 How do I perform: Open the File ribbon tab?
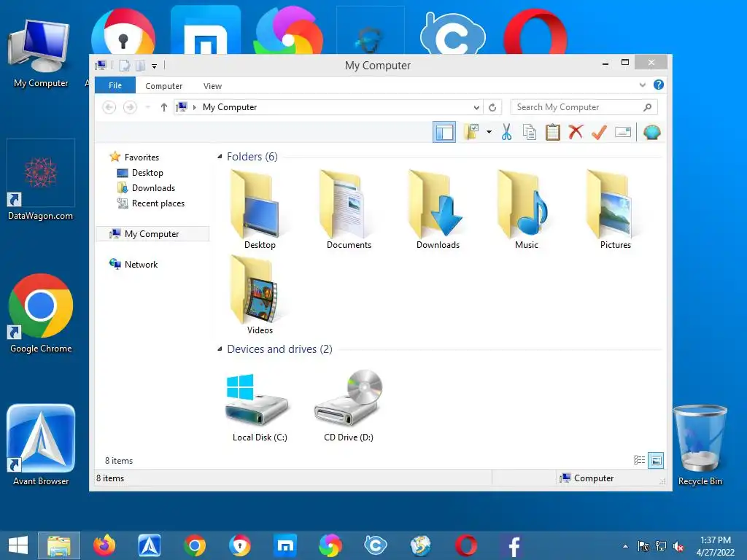tap(115, 85)
